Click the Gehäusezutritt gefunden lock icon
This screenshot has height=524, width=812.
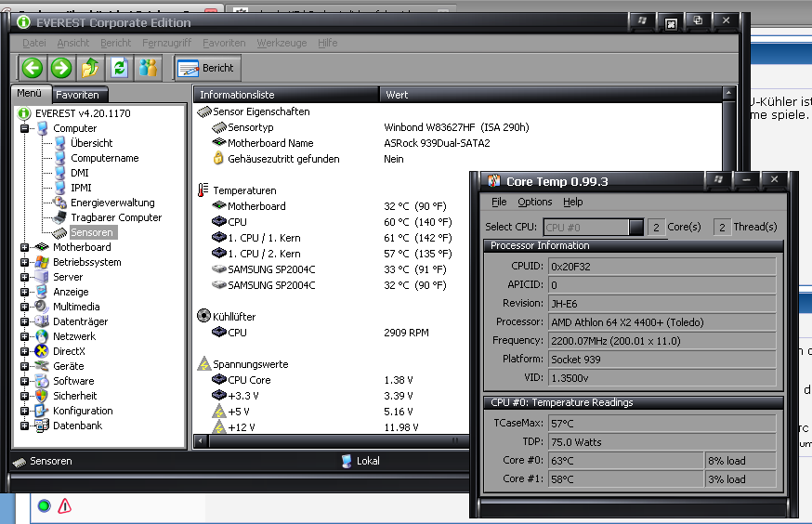click(218, 158)
